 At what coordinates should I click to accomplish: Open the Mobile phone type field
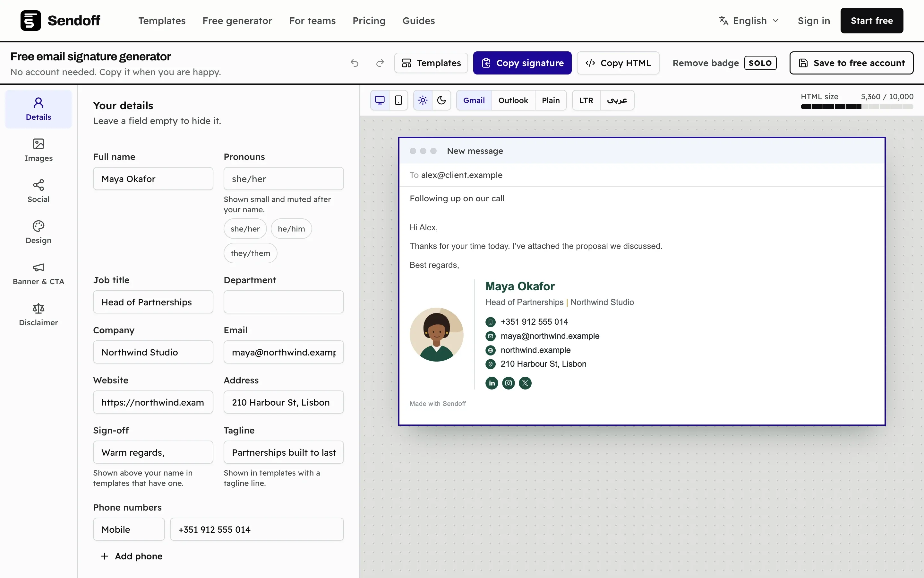click(x=129, y=530)
